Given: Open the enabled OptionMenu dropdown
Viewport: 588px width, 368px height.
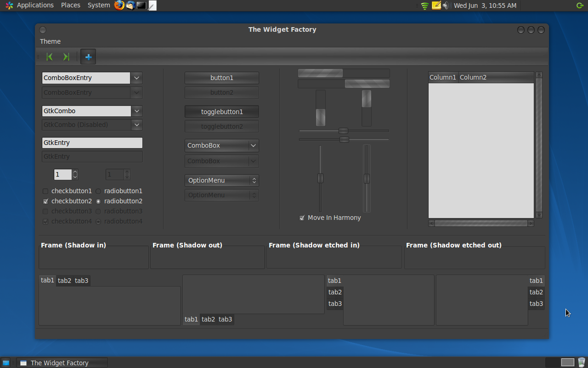Looking at the screenshot, I should pos(222,180).
